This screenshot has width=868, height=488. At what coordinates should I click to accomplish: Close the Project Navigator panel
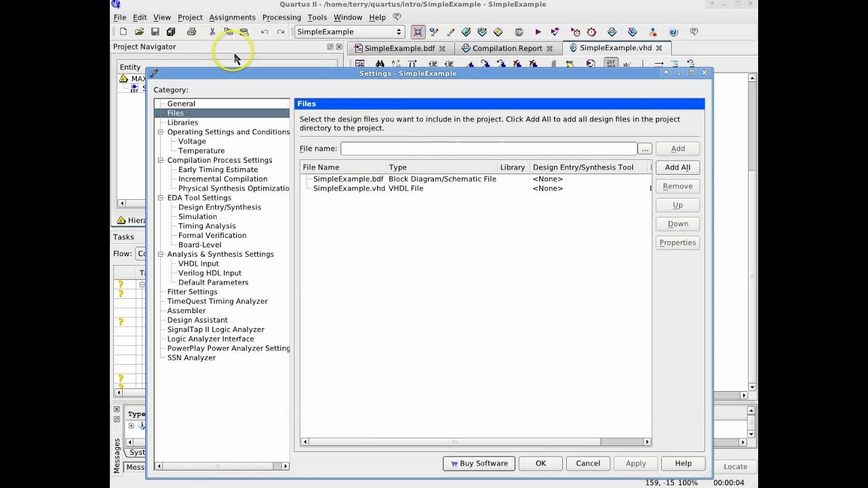point(339,47)
